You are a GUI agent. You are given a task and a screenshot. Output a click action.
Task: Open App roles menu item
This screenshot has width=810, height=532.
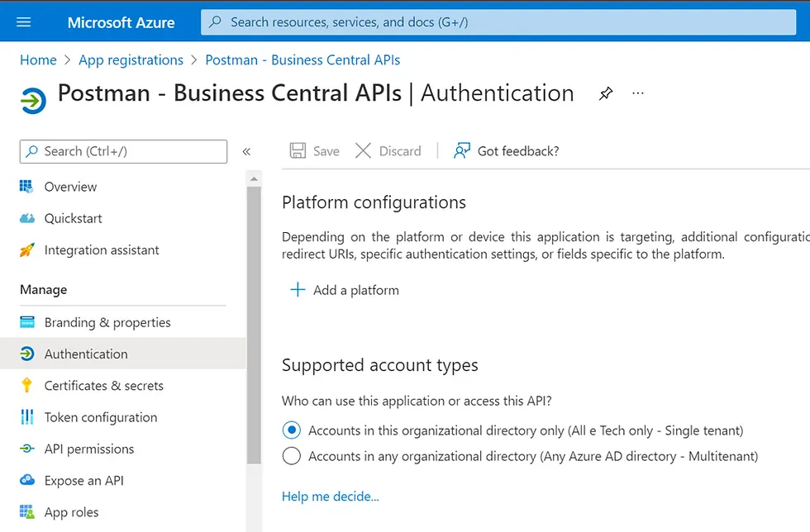point(71,512)
